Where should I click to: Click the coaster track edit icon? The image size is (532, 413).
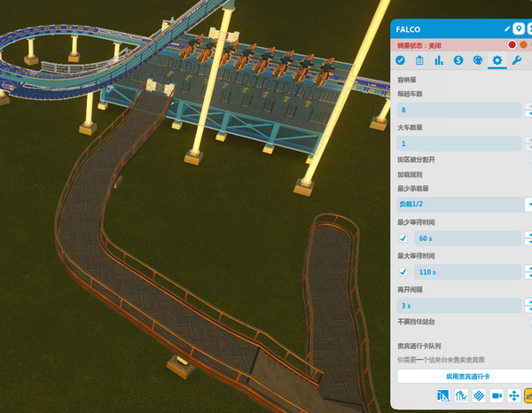(460, 395)
